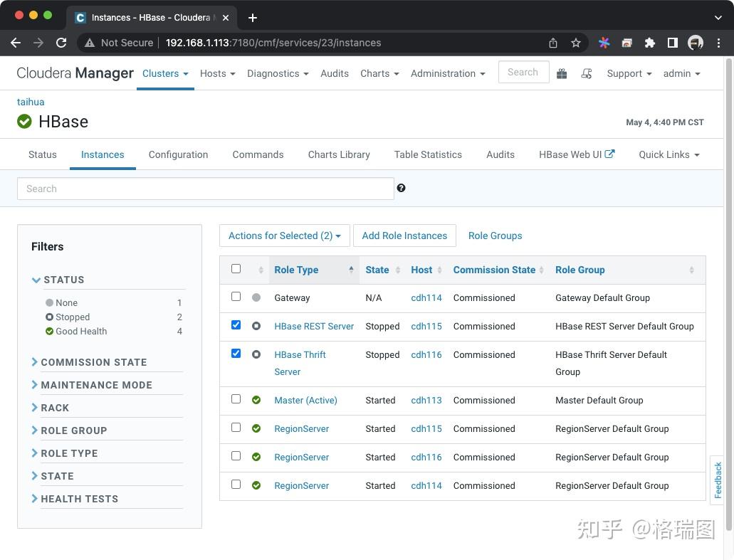The width and height of the screenshot is (734, 560).
Task: Expand the Role Type filter section
Action: [69, 453]
